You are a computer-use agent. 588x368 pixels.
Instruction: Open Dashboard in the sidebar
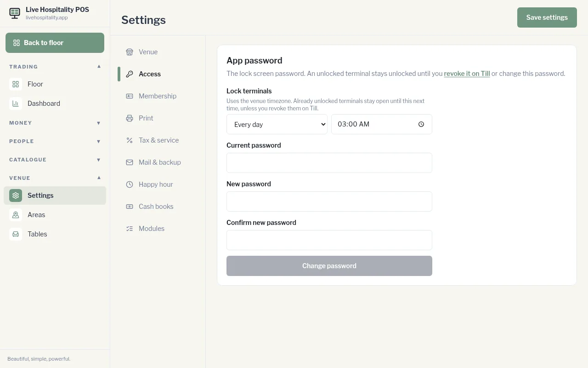55,103
